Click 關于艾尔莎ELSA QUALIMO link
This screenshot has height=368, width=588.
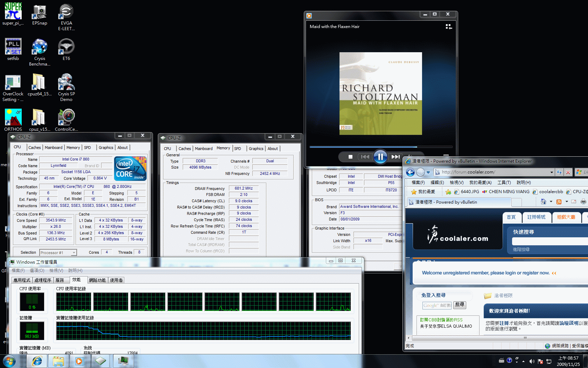[446, 326]
